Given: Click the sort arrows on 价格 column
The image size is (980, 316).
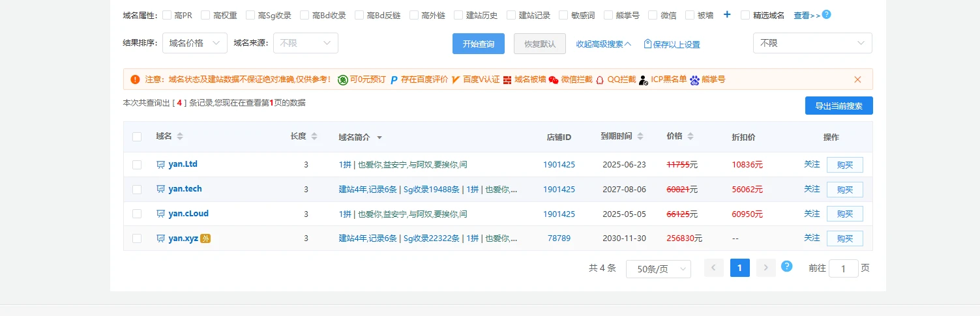Looking at the screenshot, I should point(690,137).
